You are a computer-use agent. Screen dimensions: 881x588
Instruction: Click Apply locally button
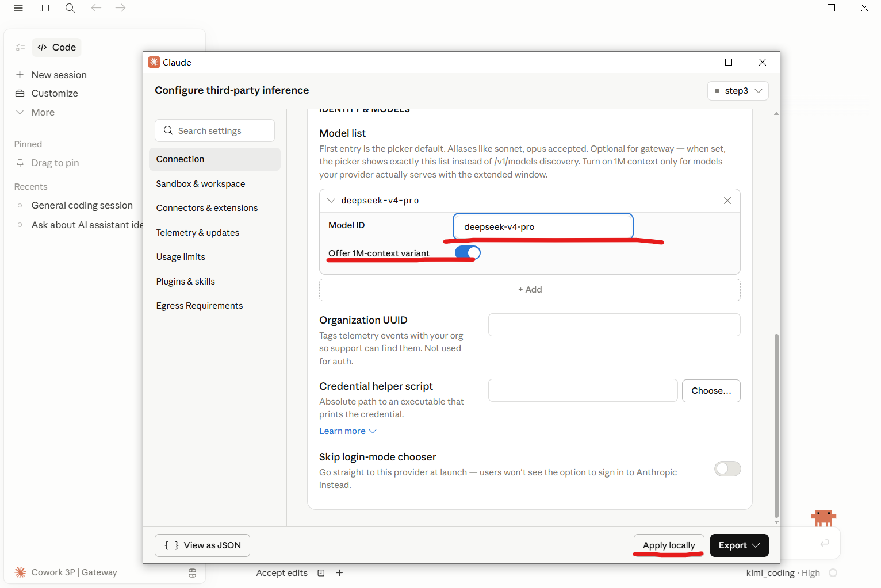click(669, 545)
